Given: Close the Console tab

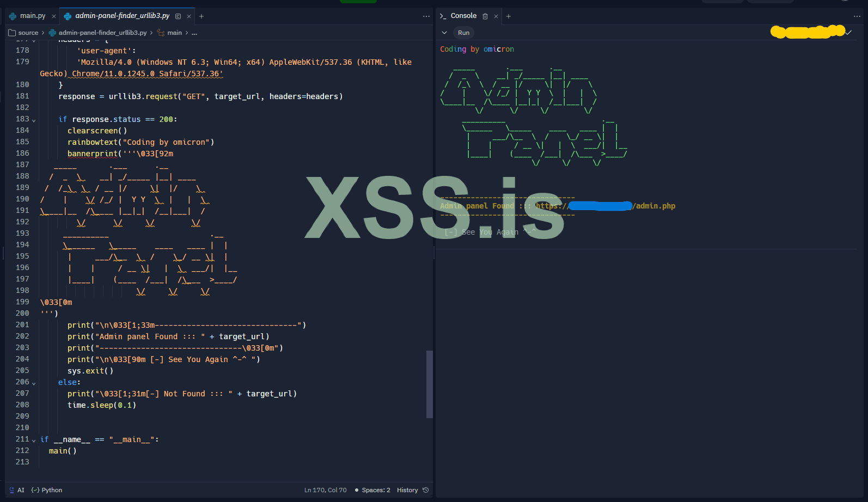Looking at the screenshot, I should pyautogui.click(x=496, y=16).
